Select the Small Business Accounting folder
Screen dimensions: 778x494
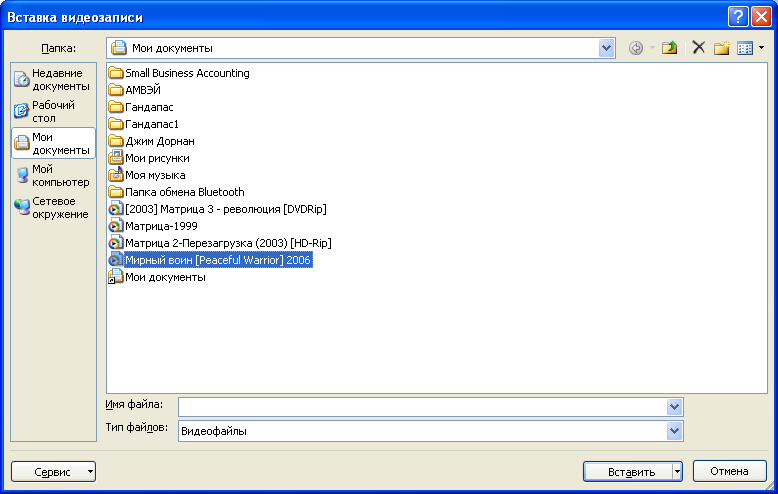(179, 73)
